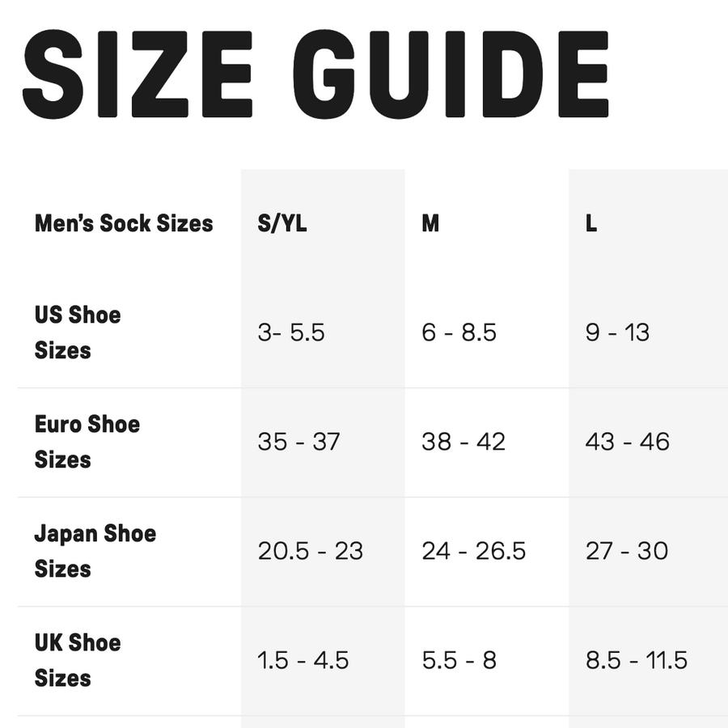Select the UK Shoe Sizes row label
Image resolution: width=728 pixels, height=728 pixels.
(x=78, y=660)
